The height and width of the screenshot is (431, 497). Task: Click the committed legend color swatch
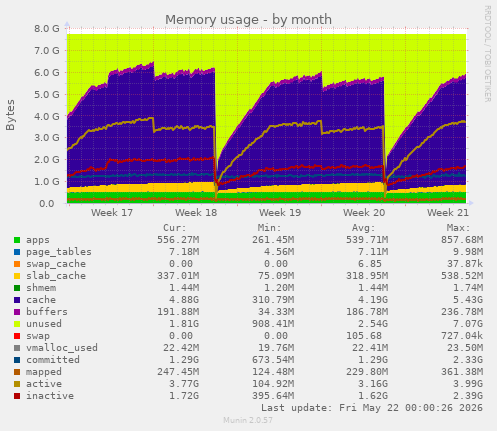(x=17, y=360)
